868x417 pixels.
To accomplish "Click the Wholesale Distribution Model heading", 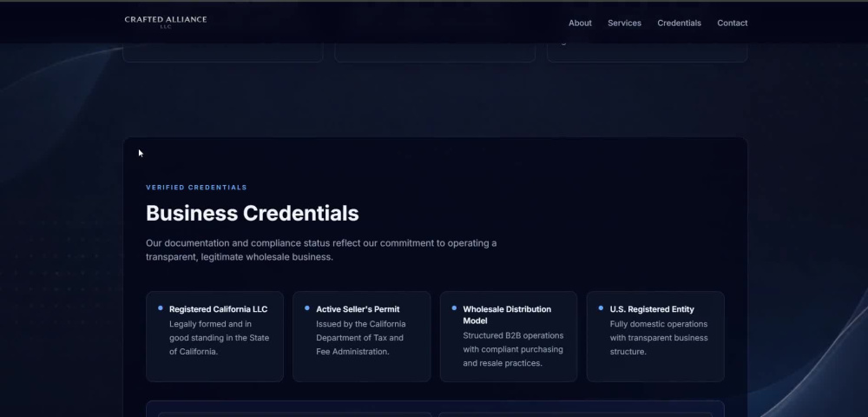I will pyautogui.click(x=507, y=314).
